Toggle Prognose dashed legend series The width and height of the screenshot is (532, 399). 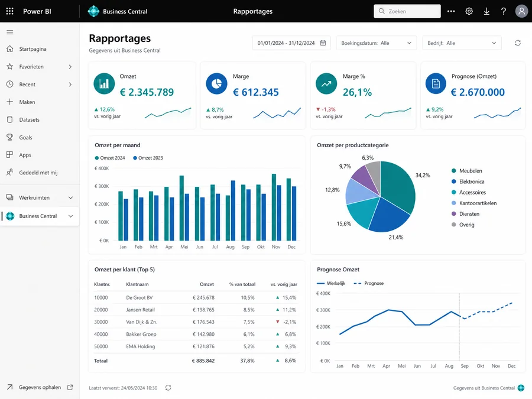click(368, 283)
